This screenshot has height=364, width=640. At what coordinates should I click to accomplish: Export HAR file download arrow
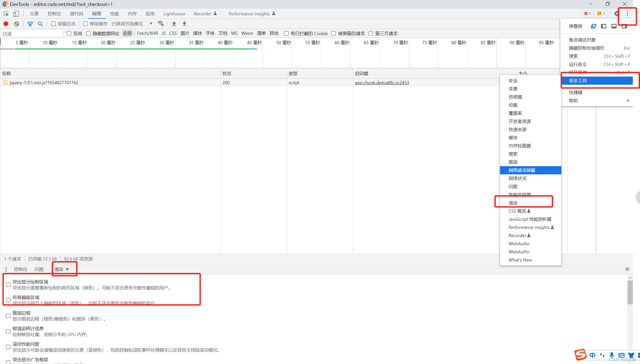point(184,24)
